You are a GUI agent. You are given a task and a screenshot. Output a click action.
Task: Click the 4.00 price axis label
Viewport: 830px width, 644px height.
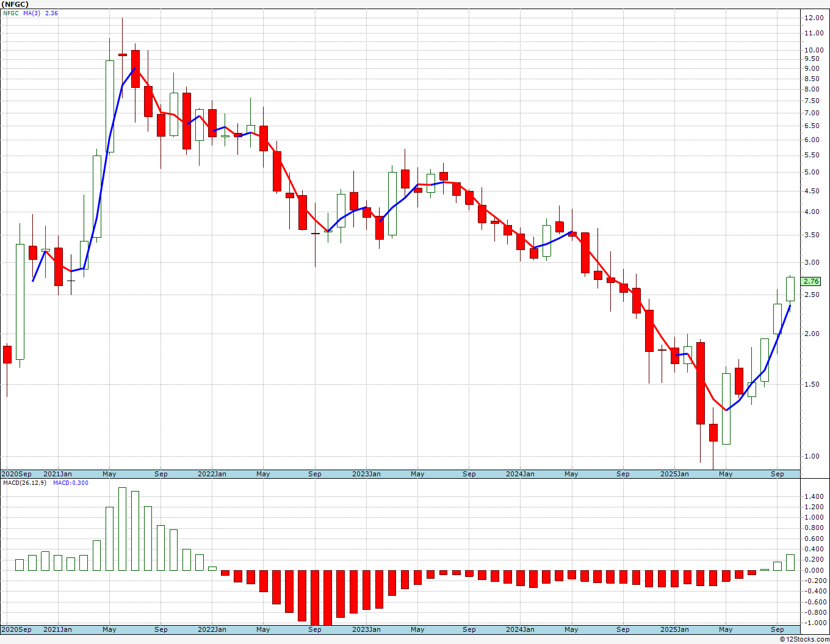coord(812,212)
